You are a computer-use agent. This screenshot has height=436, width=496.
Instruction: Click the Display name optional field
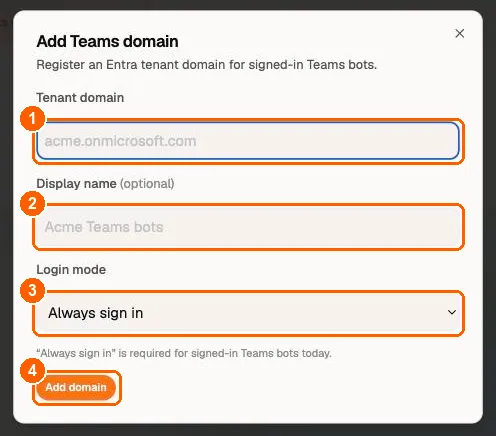click(248, 227)
